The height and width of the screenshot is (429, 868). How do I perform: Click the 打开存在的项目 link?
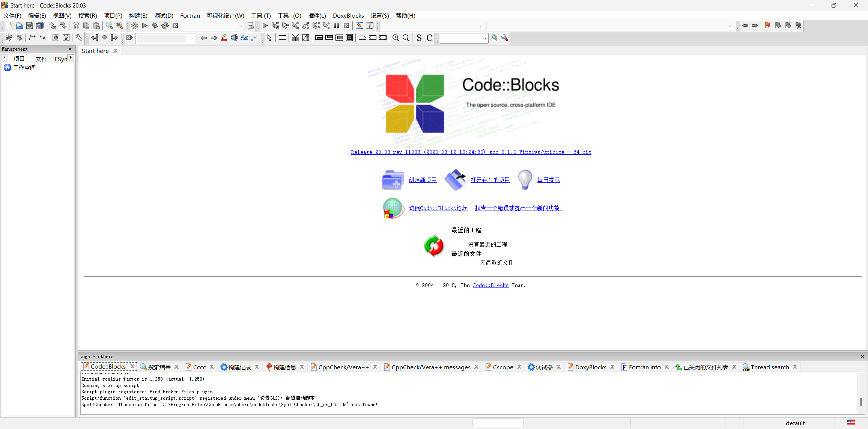click(490, 180)
